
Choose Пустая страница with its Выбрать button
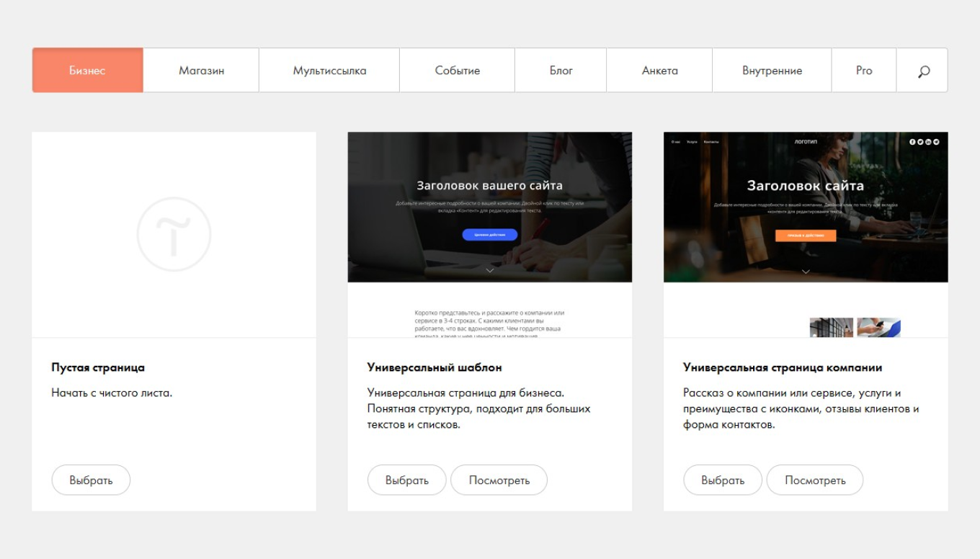91,480
